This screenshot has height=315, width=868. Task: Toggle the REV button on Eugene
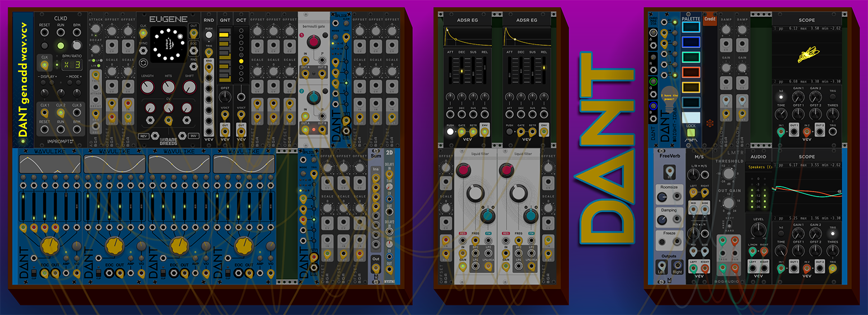point(144,136)
